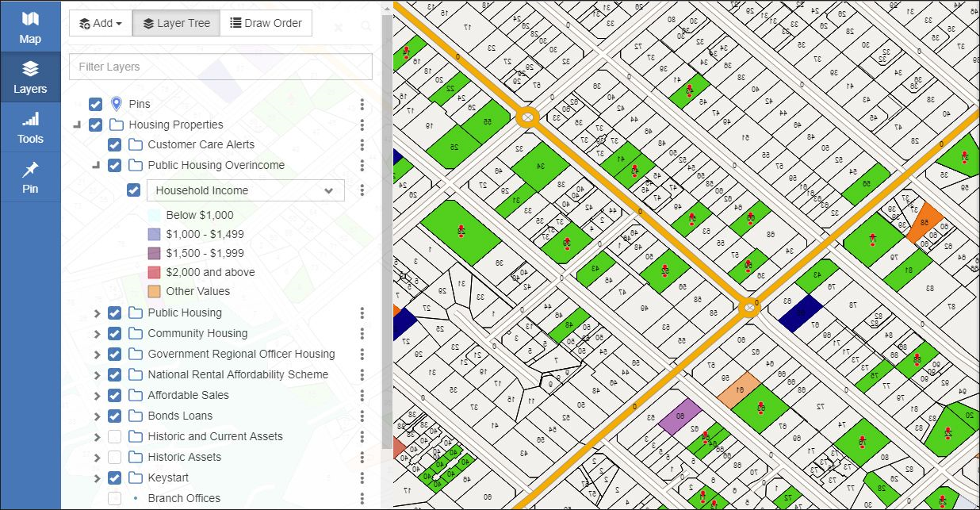Click the National Rental Affordability Scheme label
This screenshot has height=510, width=980.
(238, 374)
